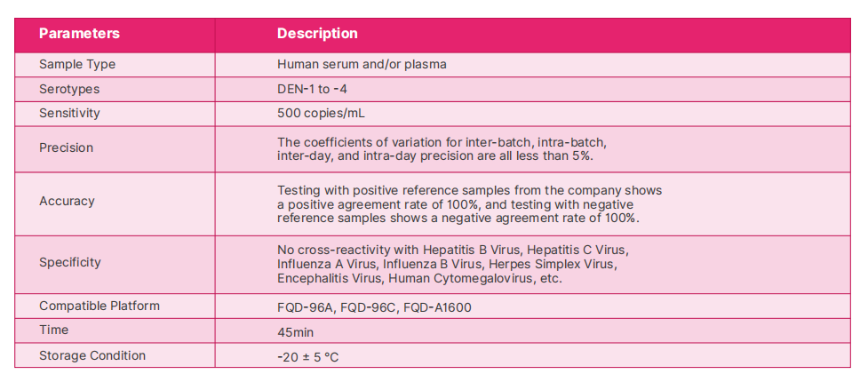Select the Compatible Platform parameter cell

point(100,306)
